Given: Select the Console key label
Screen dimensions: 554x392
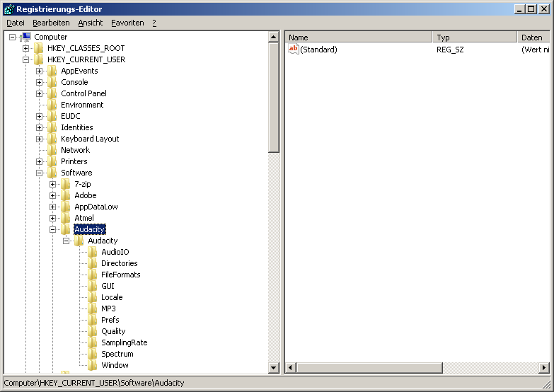Looking at the screenshot, I should (74, 82).
